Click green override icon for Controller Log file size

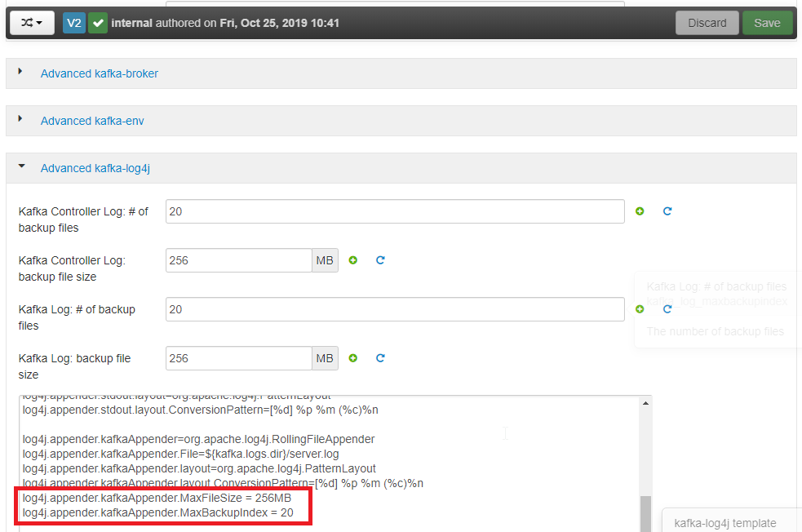click(353, 260)
